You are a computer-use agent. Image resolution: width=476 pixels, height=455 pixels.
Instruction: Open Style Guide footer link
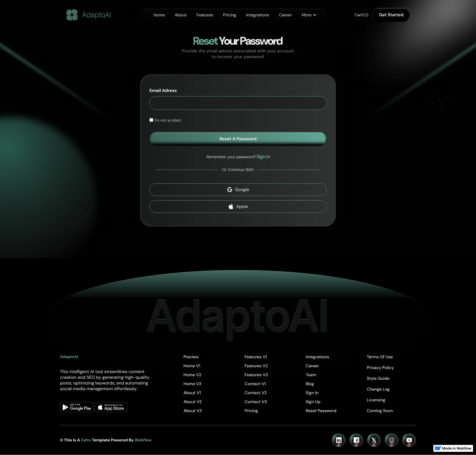(378, 378)
